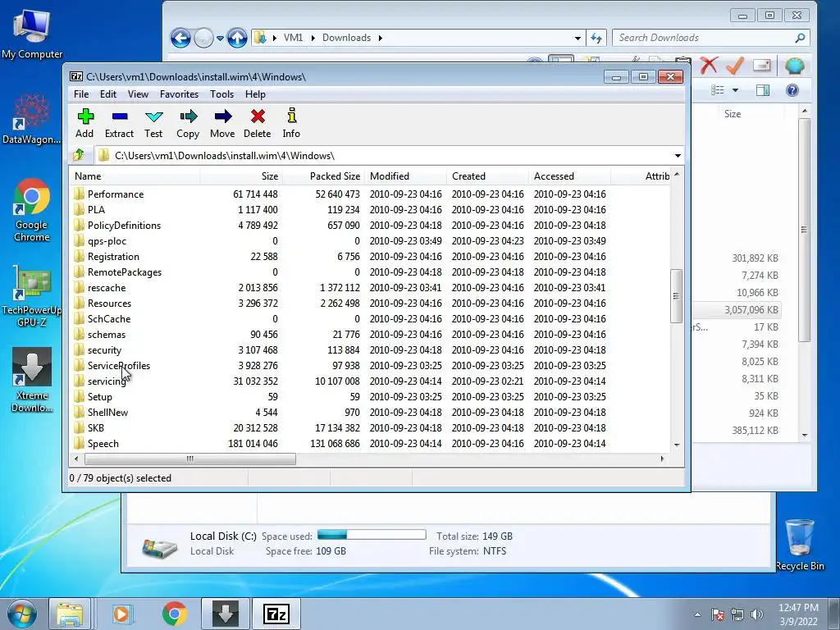Sort by the Name column header

[x=135, y=176]
